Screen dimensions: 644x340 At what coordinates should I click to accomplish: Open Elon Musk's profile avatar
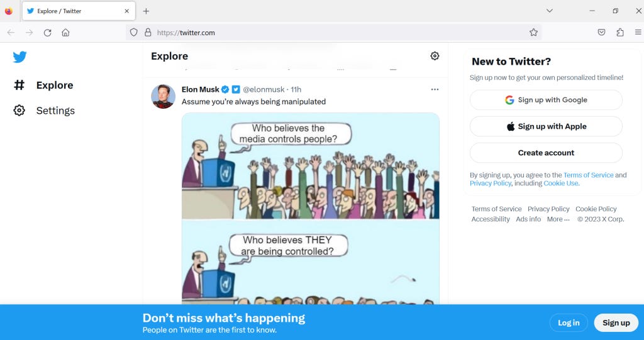[x=163, y=97]
